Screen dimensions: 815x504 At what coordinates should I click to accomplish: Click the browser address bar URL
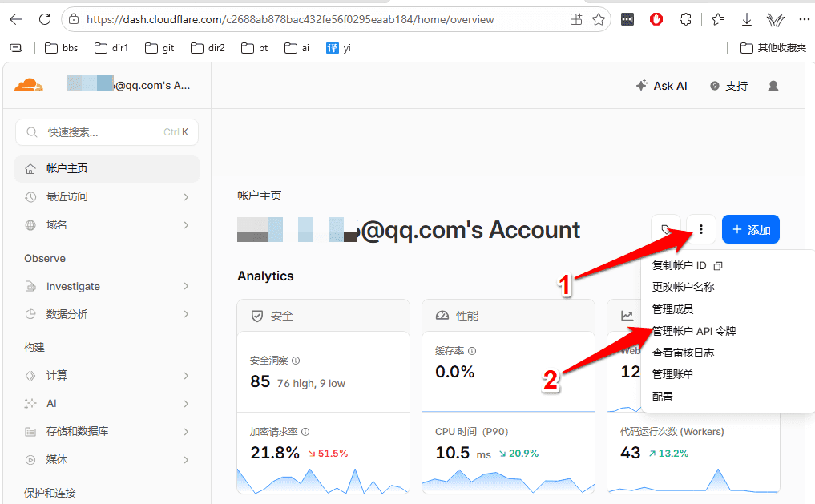290,20
